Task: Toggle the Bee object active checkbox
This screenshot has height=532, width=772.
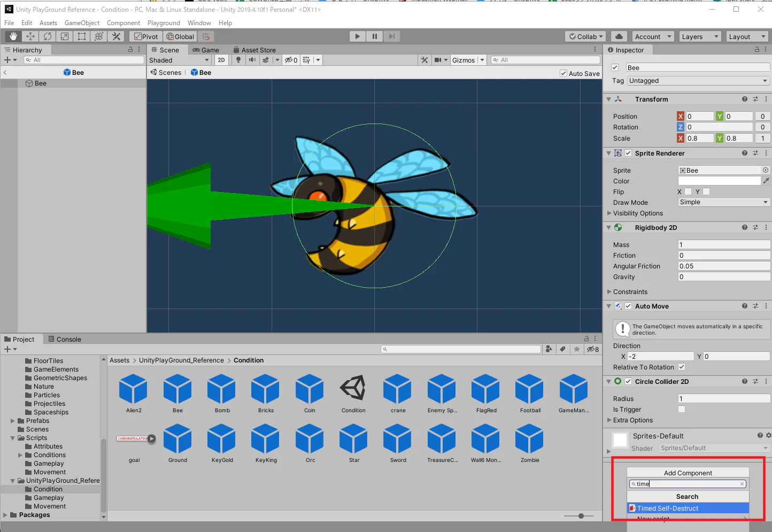Action: coord(615,67)
